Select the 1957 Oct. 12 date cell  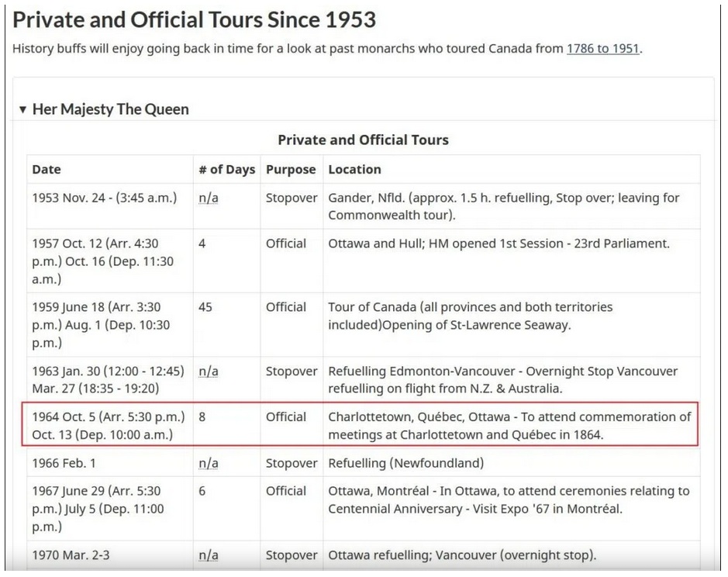110,261
